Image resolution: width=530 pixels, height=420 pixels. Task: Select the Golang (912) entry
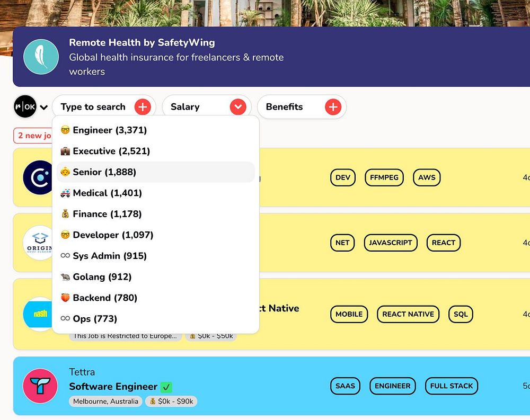point(155,276)
